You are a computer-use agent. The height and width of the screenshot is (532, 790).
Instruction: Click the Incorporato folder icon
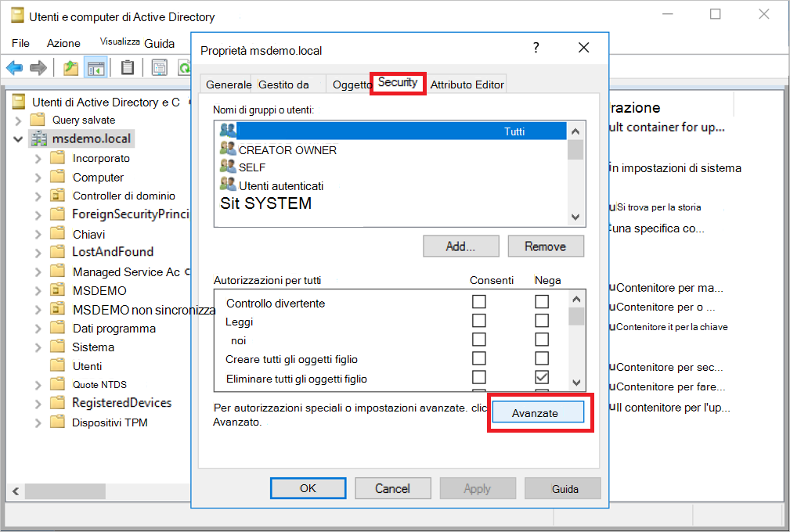(x=57, y=158)
